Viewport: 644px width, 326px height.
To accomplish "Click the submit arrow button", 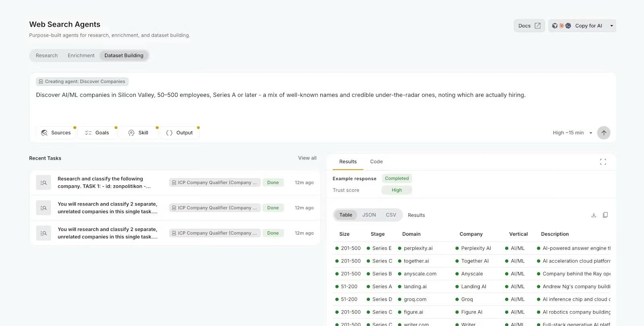I will (603, 133).
